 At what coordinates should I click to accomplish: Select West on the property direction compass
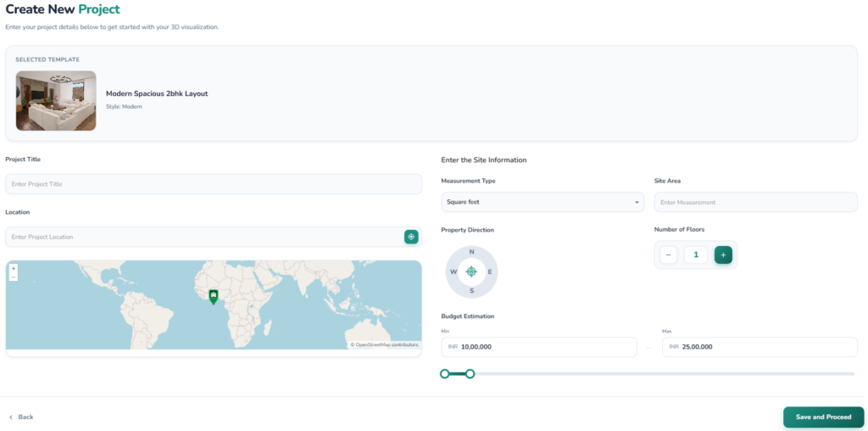[453, 271]
